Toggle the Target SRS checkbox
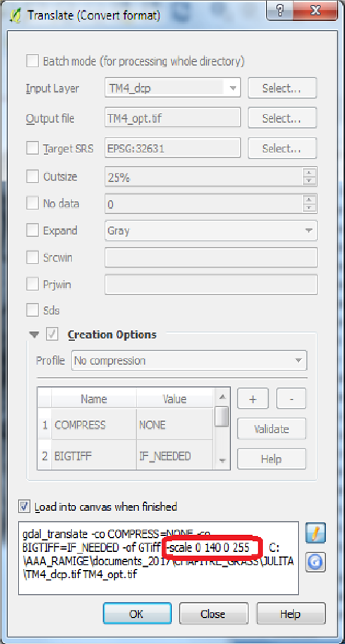The width and height of the screenshot is (345, 644). point(32,148)
